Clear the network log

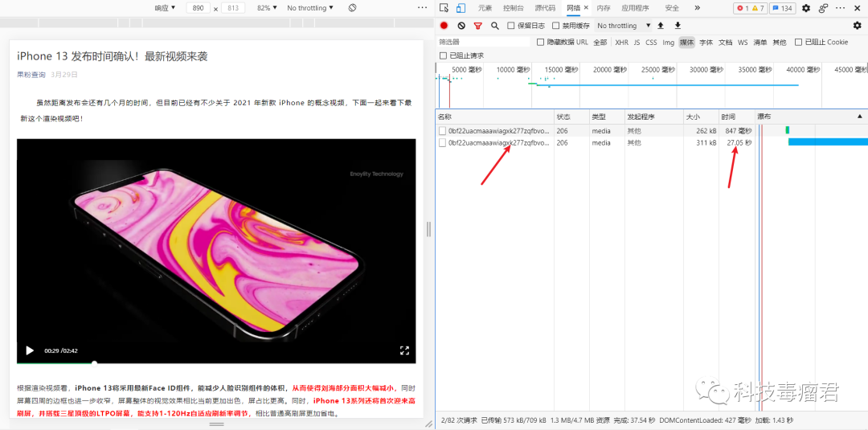click(461, 26)
